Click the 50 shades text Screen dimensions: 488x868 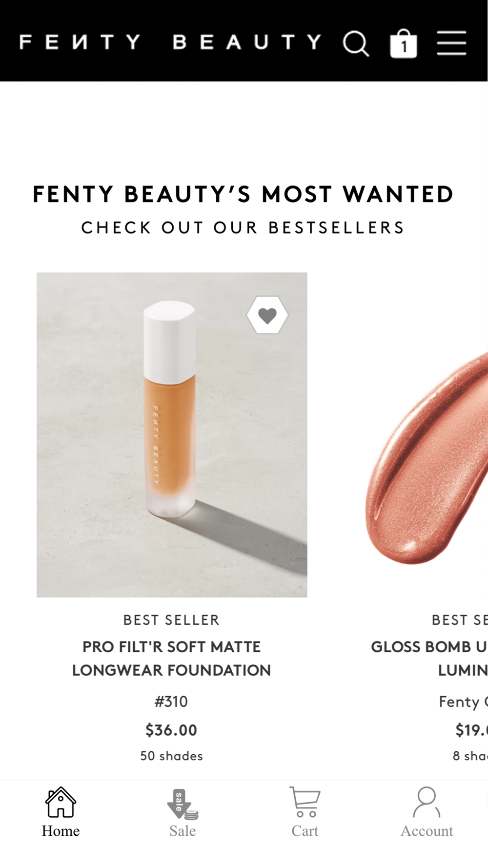pyautogui.click(x=171, y=756)
